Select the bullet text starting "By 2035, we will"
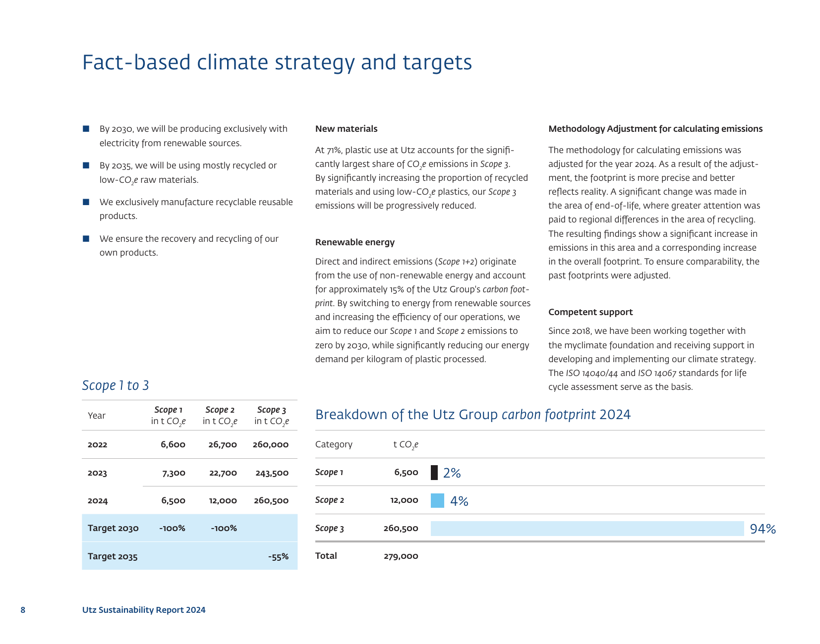 (x=188, y=172)
